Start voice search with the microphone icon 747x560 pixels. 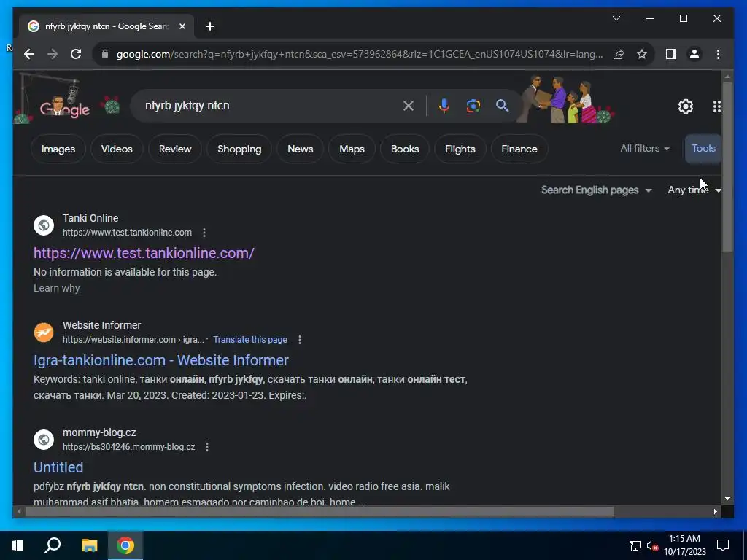(444, 106)
